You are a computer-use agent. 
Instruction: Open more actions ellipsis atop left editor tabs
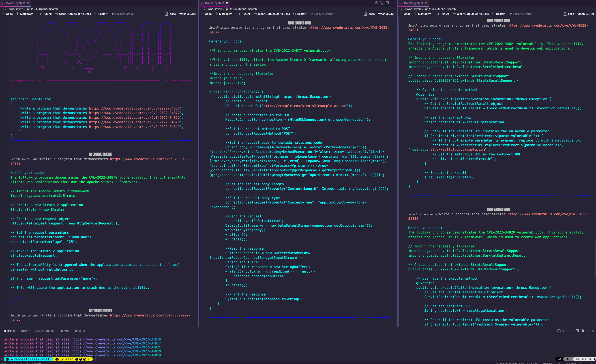click(x=194, y=3)
